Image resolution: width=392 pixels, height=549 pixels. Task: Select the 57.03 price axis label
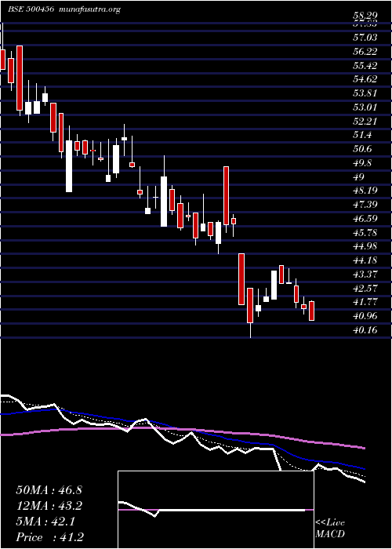[x=365, y=37]
